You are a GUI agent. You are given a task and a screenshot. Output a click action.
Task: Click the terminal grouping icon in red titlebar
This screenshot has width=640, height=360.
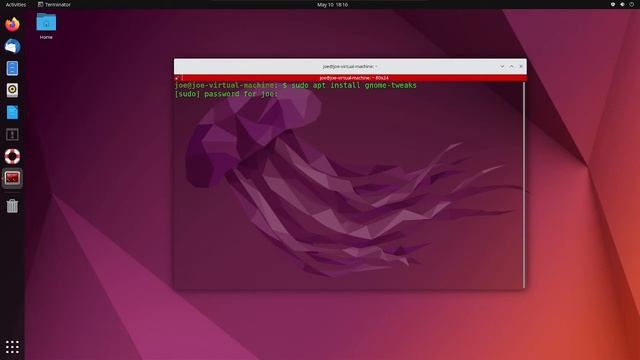pos(177,78)
